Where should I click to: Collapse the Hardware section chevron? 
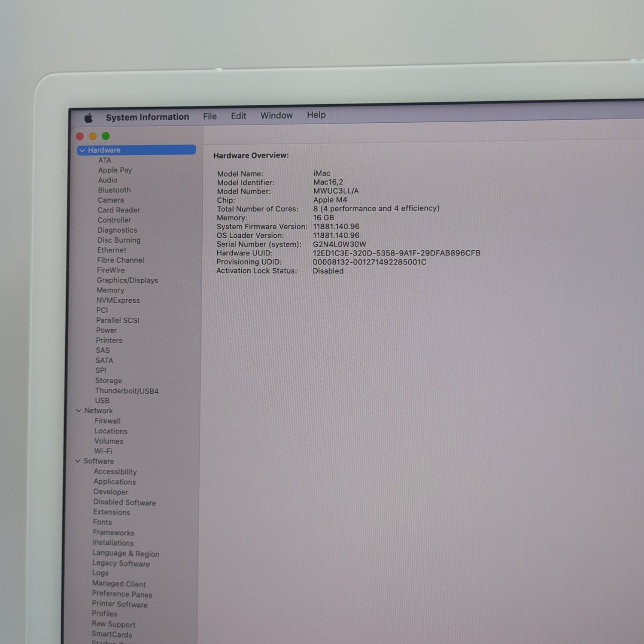click(82, 151)
